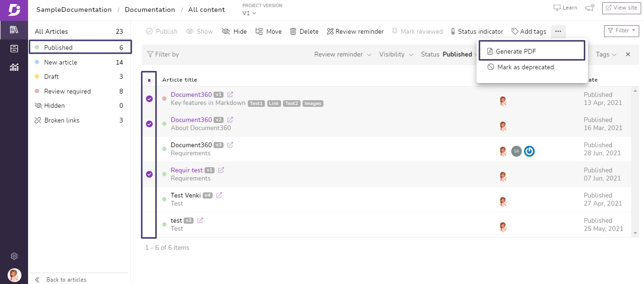Click the Publish toolbar button

(x=162, y=31)
